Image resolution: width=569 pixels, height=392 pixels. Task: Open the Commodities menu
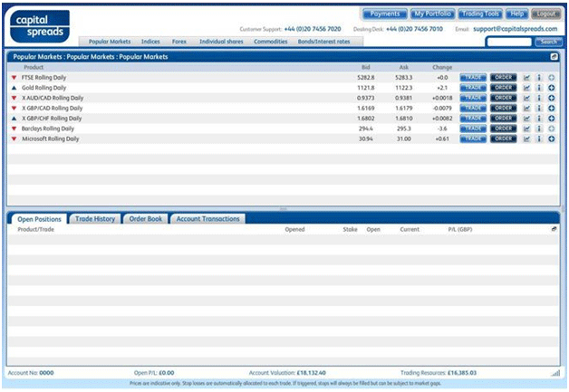point(271,42)
